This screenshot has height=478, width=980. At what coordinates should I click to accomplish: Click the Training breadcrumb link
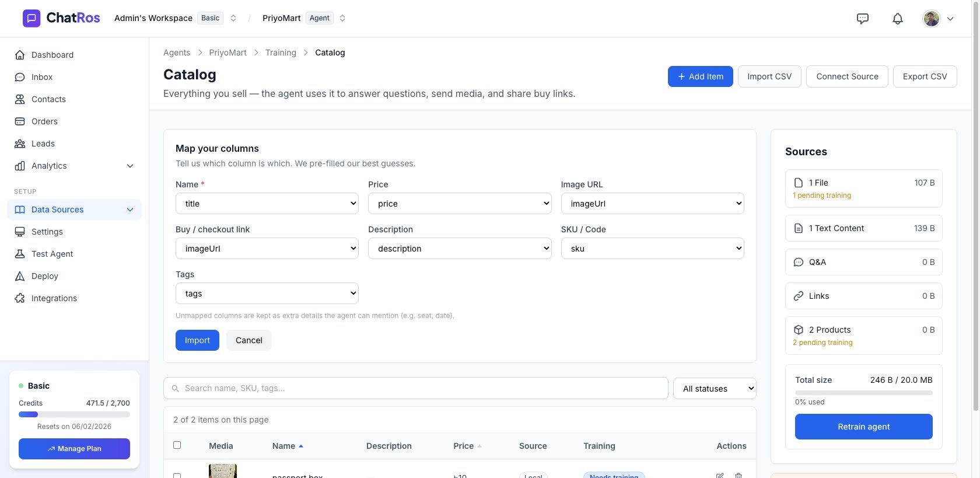click(281, 53)
